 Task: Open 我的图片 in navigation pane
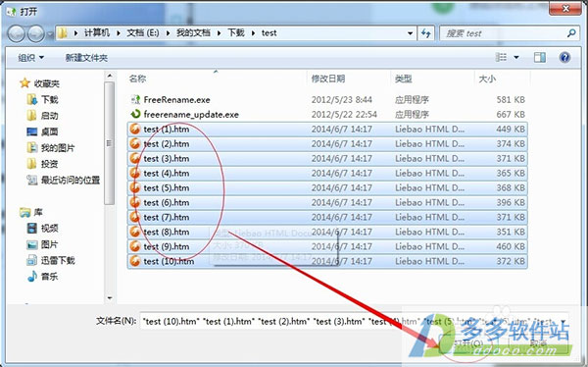click(58, 148)
